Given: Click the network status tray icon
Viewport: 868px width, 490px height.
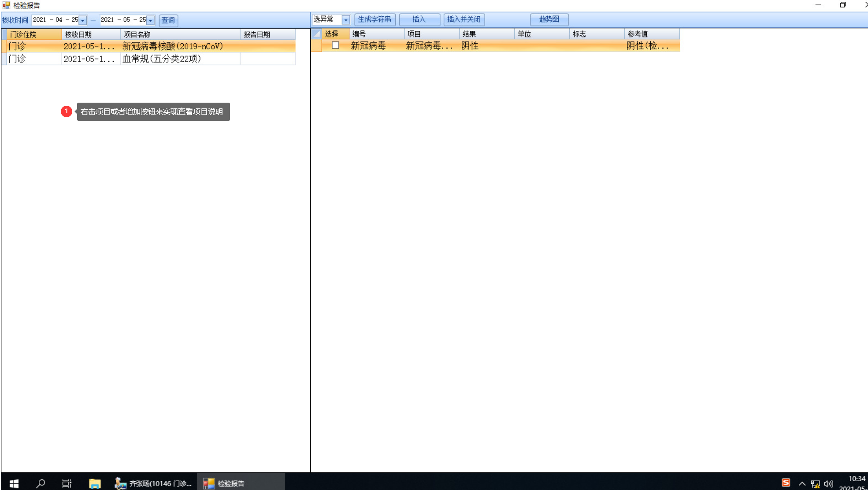Looking at the screenshot, I should pos(815,484).
